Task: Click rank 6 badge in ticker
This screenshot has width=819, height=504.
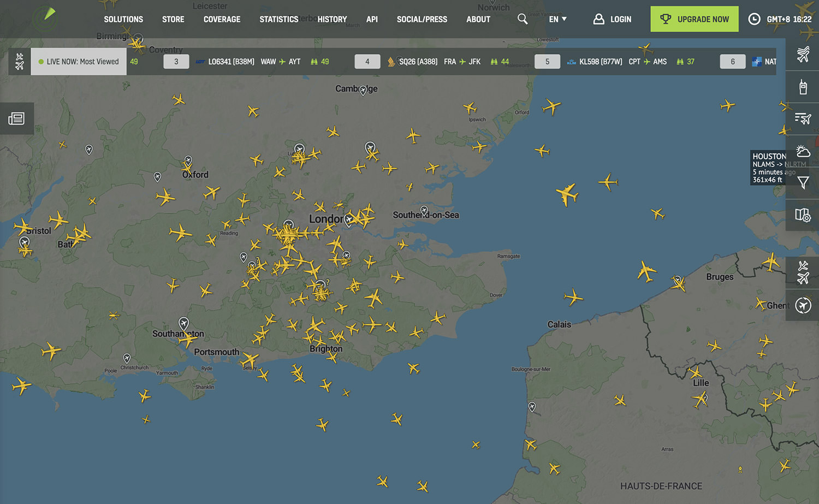Action: (733, 62)
